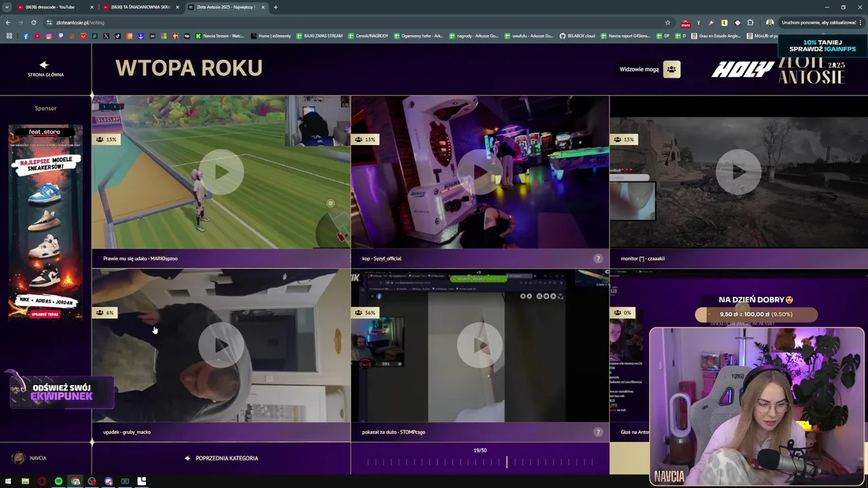Image resolution: width=868 pixels, height=488 pixels.
Task: Open help icon on 'pokazał za dużo' card
Action: point(598,432)
